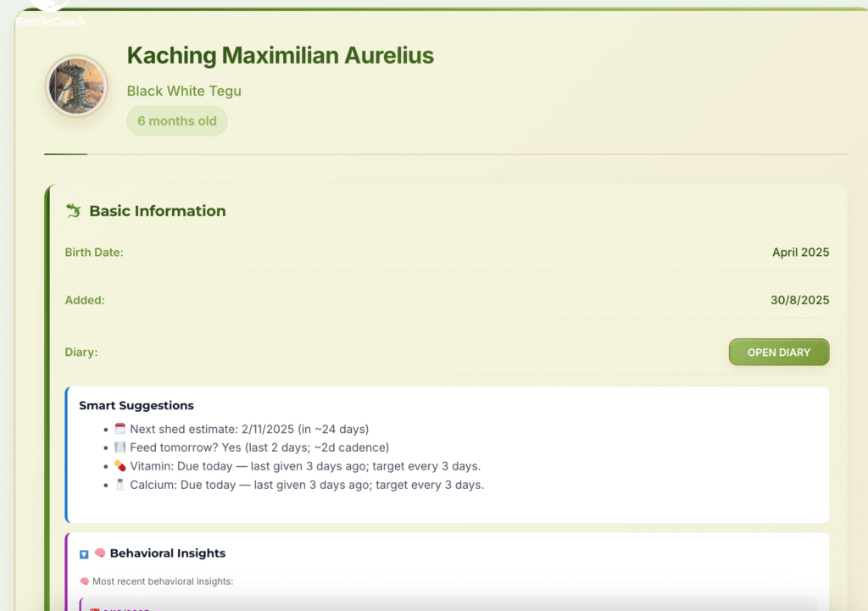Click the Smart Suggestions heading

click(136, 406)
